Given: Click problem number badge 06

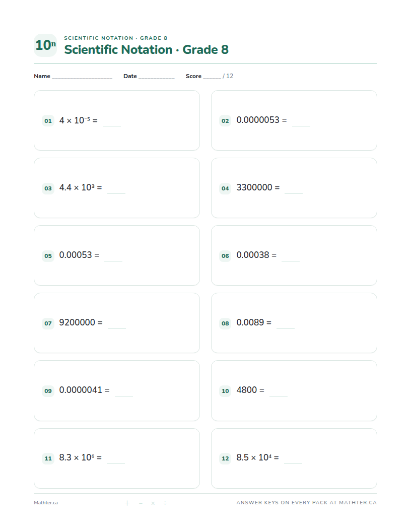Looking at the screenshot, I should (x=225, y=256).
